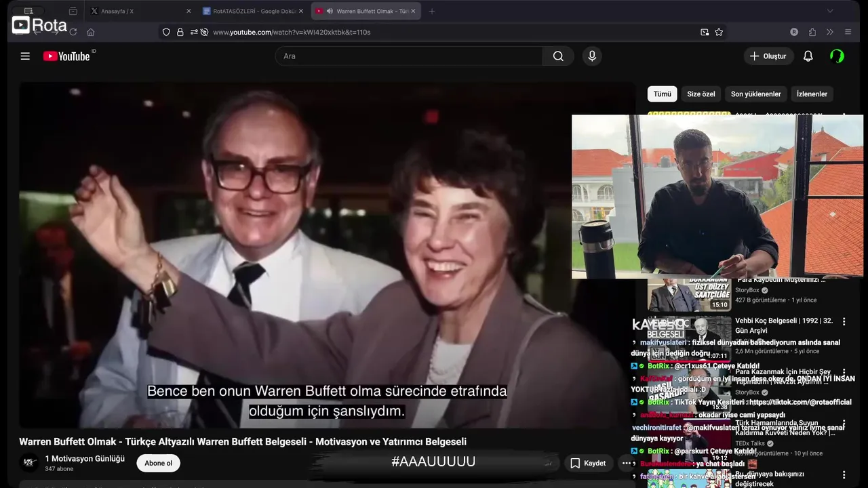The width and height of the screenshot is (868, 488).
Task: Subscribe with the Abone ol button
Action: point(158,463)
